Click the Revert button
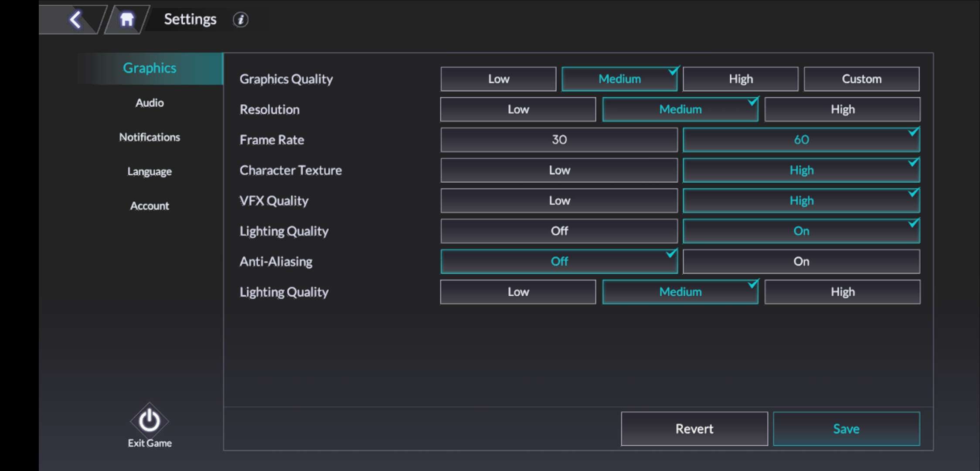 tap(694, 429)
